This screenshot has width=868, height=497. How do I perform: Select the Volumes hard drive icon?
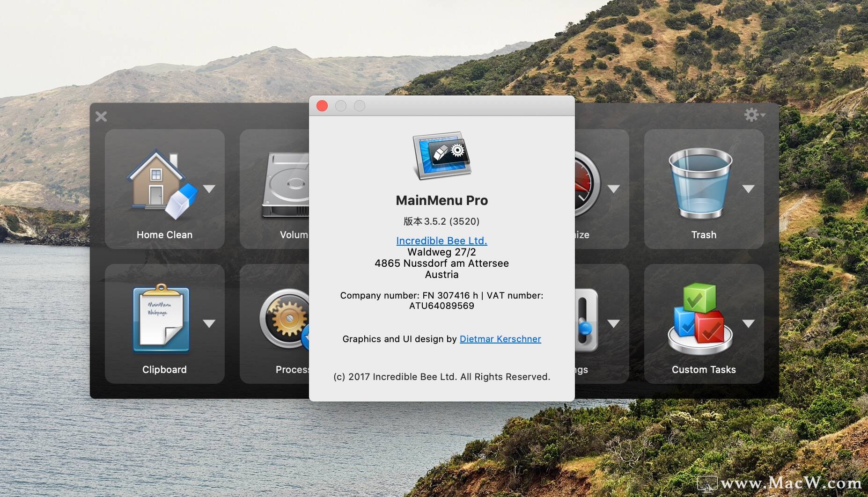pos(286,185)
